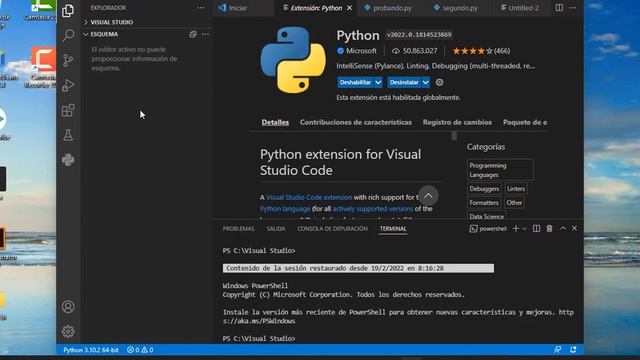Click the star rating (466)

pyautogui.click(x=481, y=51)
